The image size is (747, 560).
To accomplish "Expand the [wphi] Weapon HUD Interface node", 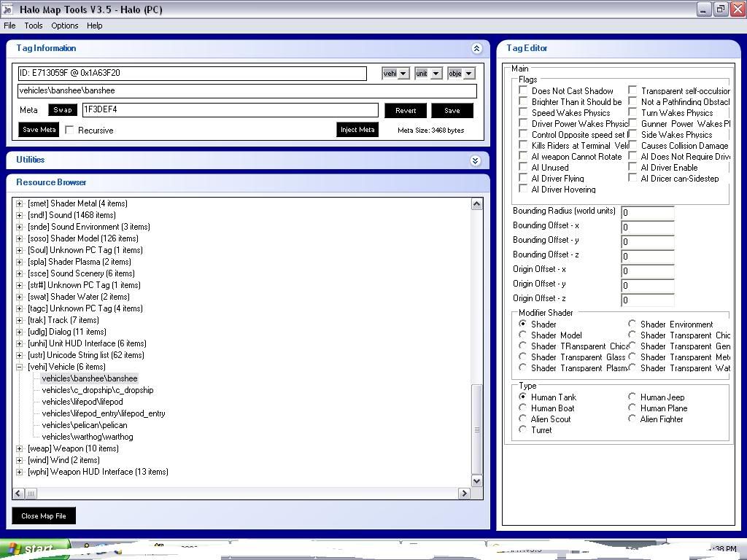I will (19, 472).
